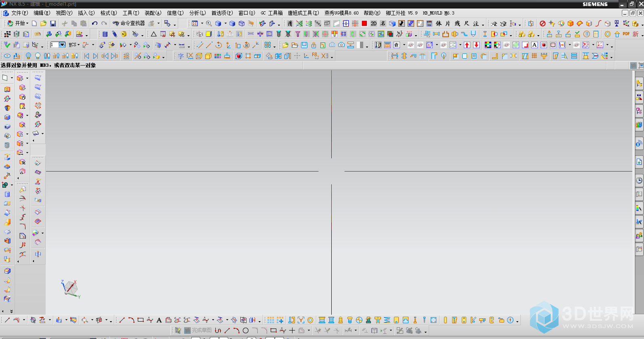
Task: Click the left toolbar scroll-down arrow
Action: [x=11, y=311]
